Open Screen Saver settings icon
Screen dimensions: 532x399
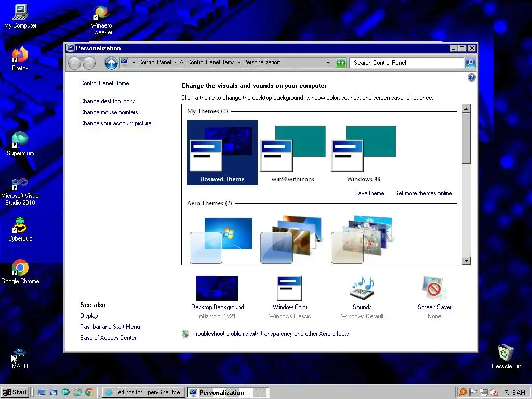[434, 288]
